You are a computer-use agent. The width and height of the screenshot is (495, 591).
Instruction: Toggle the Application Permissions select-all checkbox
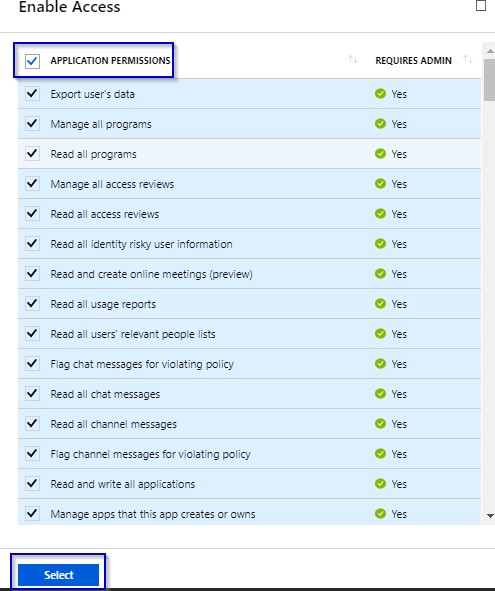coord(32,61)
